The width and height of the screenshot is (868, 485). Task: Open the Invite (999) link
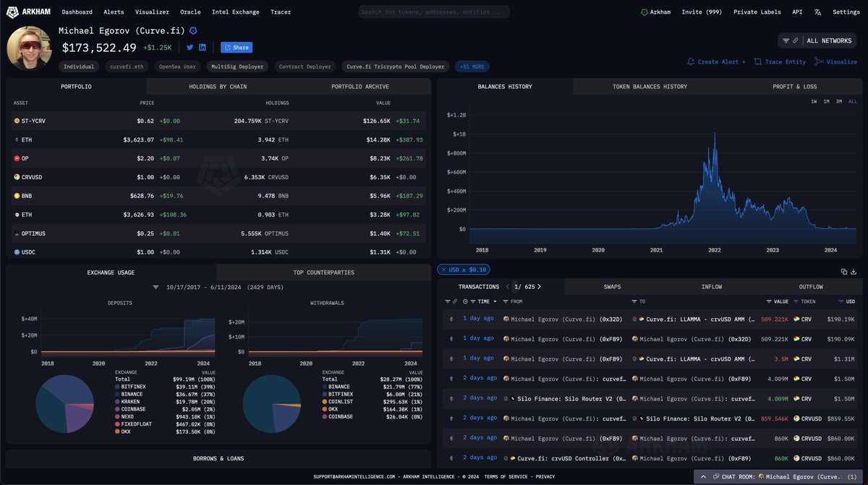point(702,12)
